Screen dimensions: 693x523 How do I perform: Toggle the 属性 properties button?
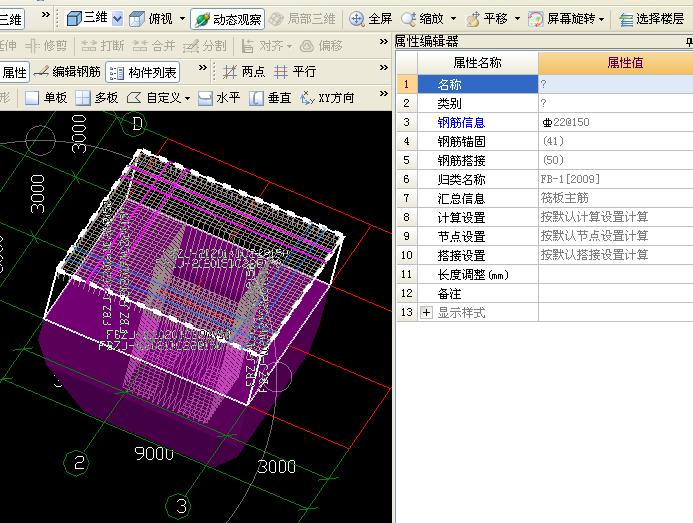coord(14,72)
